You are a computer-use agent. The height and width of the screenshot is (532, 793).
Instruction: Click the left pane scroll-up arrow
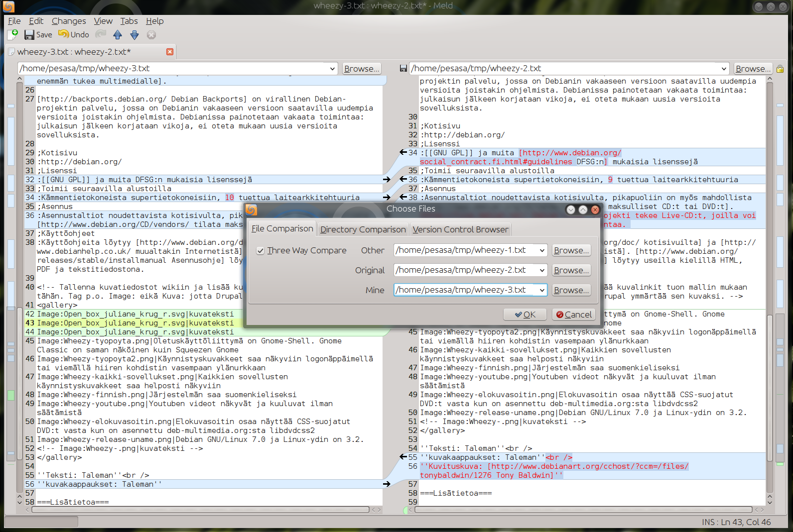click(20, 79)
